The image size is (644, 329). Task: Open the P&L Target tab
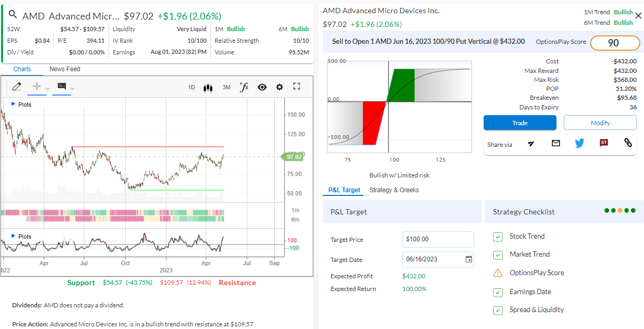[344, 190]
